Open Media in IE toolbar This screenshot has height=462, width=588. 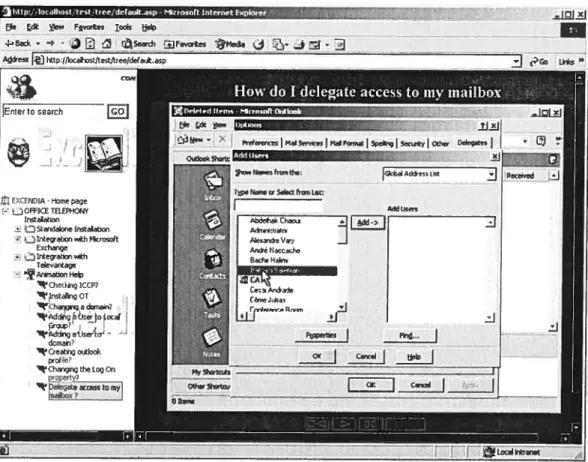coord(230,44)
